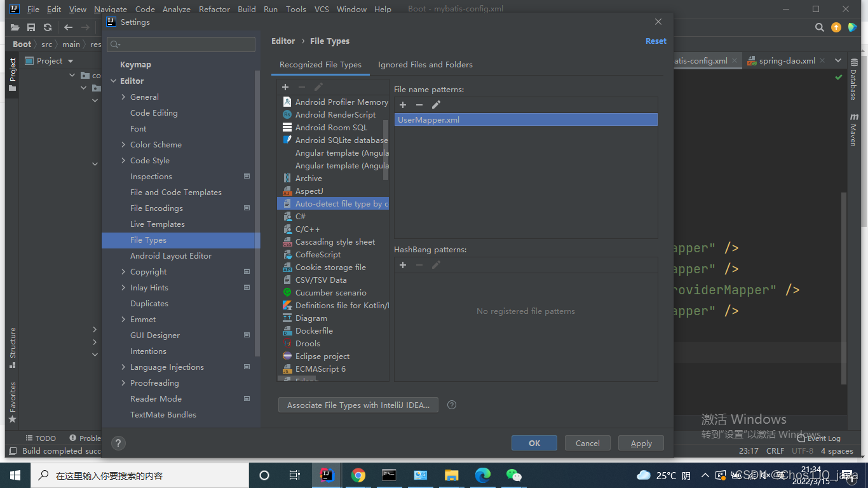Viewport: 868px width, 488px height.
Task: Expand the Code Style settings node
Action: pyautogui.click(x=123, y=161)
